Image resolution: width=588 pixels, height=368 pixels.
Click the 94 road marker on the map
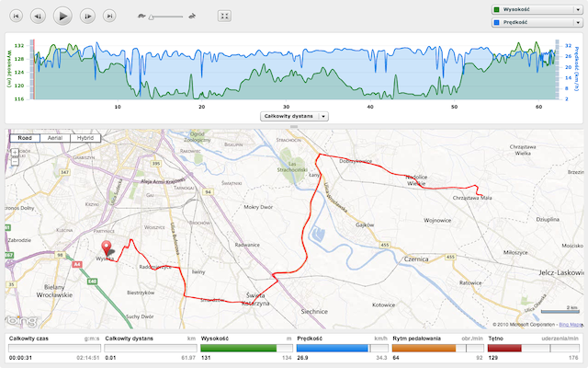tap(208, 192)
